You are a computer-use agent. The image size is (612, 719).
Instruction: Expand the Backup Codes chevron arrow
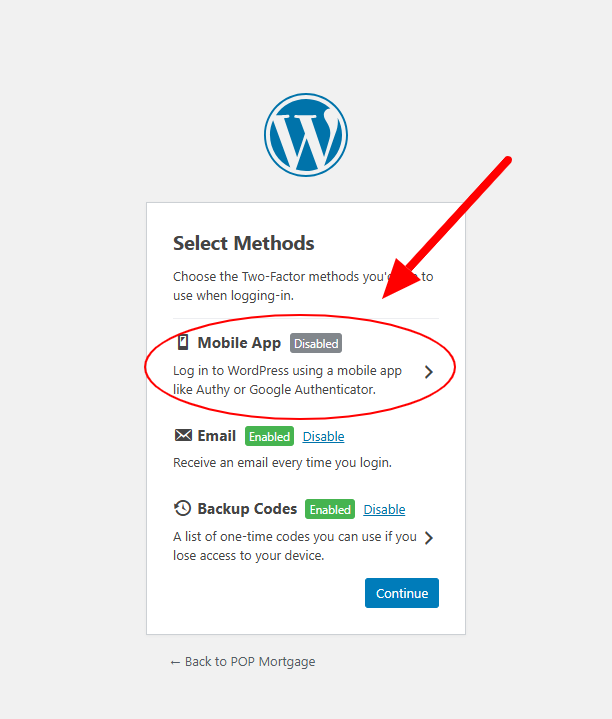click(429, 537)
